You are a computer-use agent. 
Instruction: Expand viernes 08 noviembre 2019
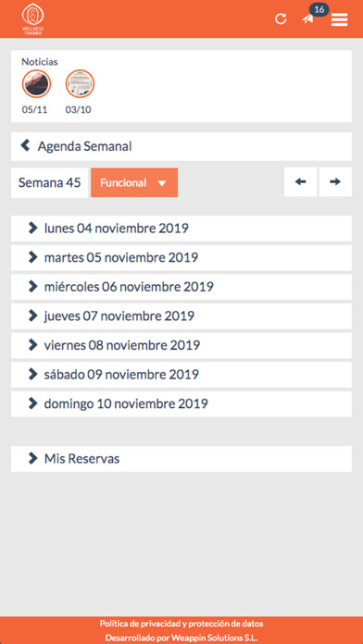(181, 345)
